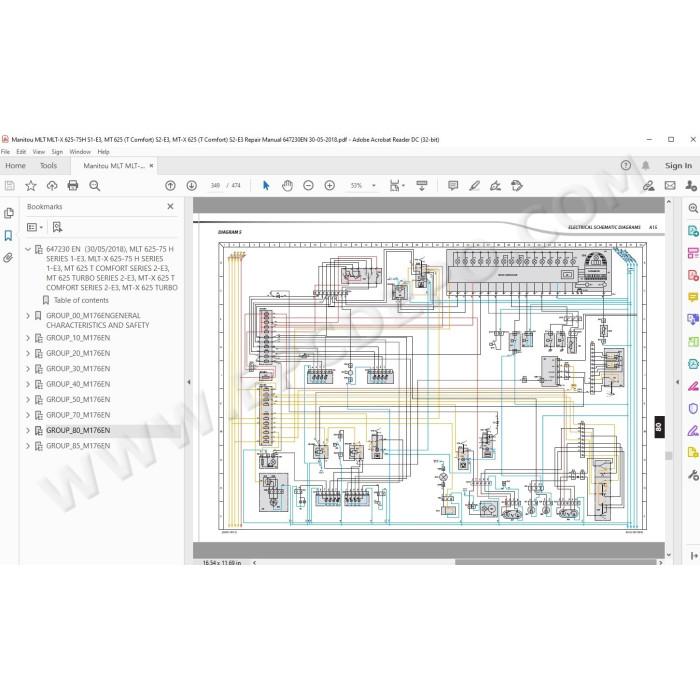Expand GROUP_00_M176ENGENERAL bookmark
Screen dimensions: 700x700
[28, 316]
